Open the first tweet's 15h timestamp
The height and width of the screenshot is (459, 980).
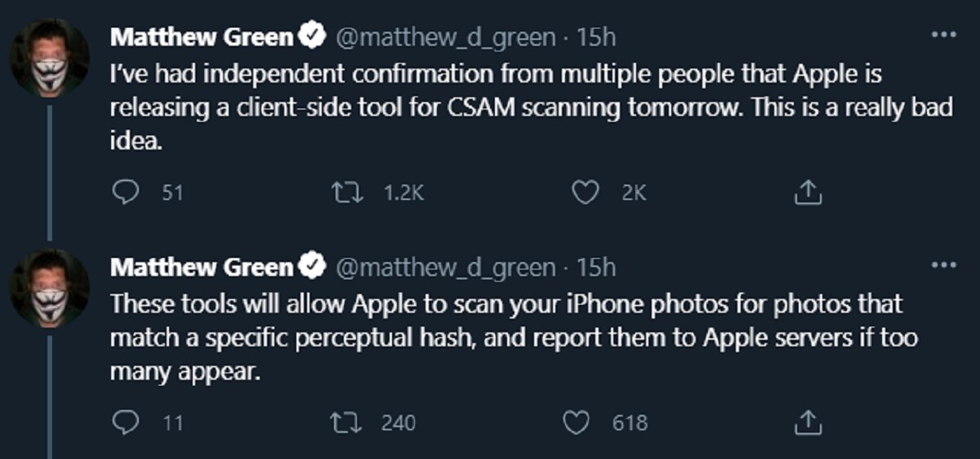pos(595,37)
